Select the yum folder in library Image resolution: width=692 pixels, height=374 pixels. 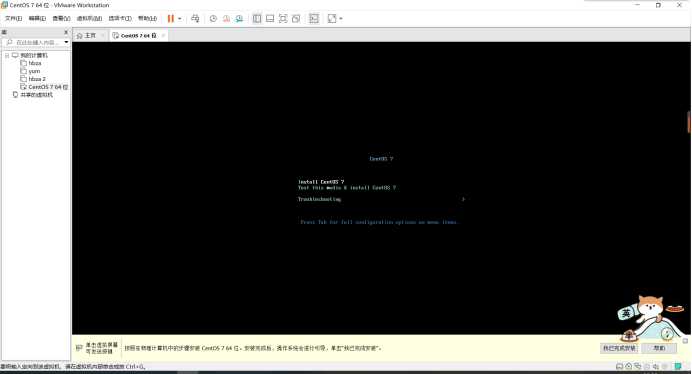(x=34, y=72)
